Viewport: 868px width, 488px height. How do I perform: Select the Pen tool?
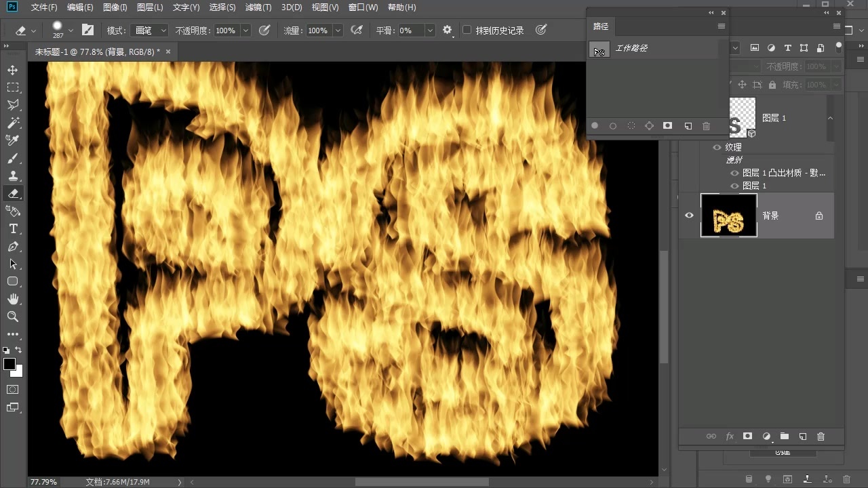pyautogui.click(x=13, y=246)
